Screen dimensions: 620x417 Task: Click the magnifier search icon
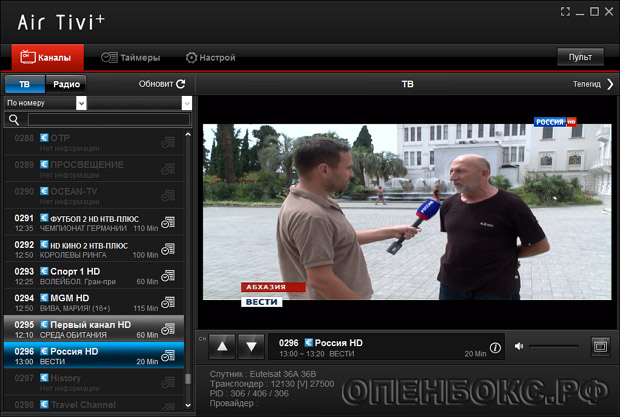pyautogui.click(x=14, y=120)
